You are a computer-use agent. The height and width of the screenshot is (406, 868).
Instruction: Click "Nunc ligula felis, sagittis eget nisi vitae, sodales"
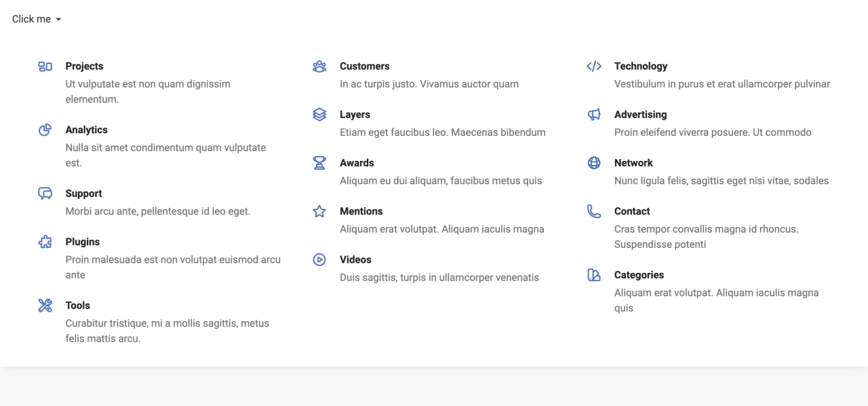722,181
